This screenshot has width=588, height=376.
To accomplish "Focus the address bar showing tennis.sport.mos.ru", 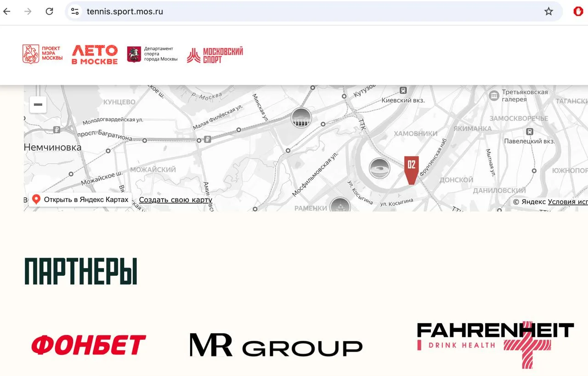I will click(315, 11).
